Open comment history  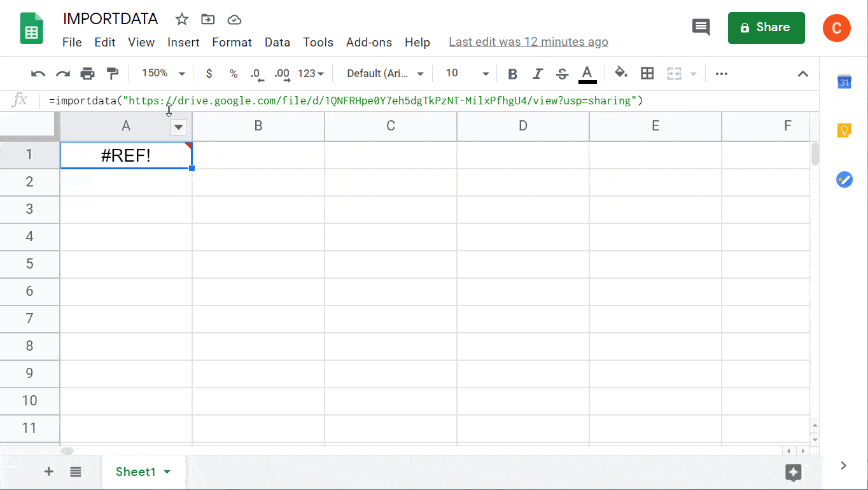coord(701,27)
